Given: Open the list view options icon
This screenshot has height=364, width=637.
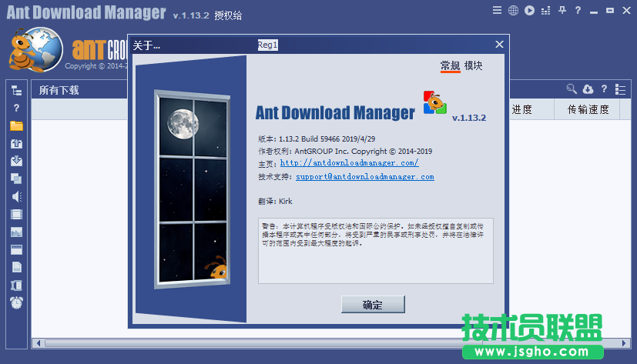Looking at the screenshot, I should pyautogui.click(x=619, y=89).
